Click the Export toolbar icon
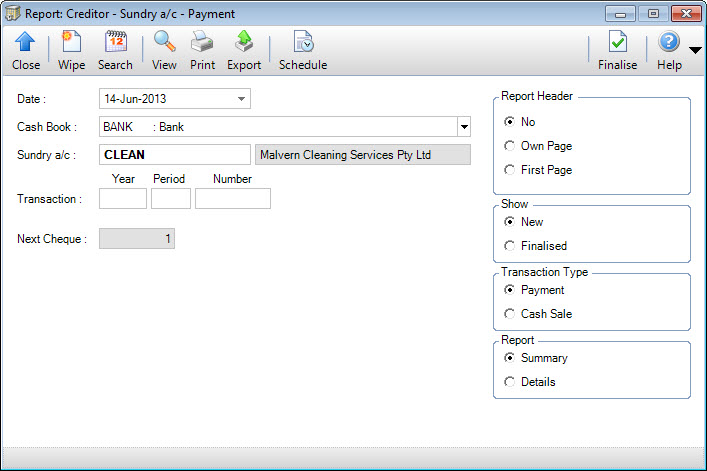 click(244, 42)
